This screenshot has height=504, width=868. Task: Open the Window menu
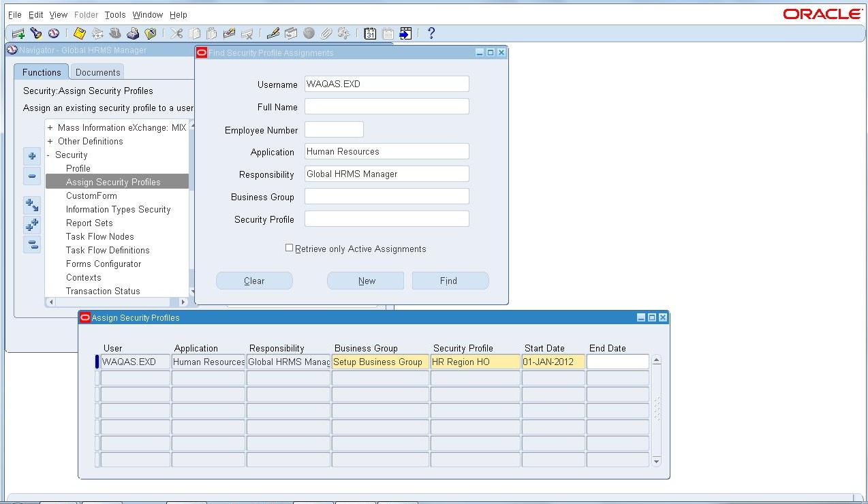(148, 14)
